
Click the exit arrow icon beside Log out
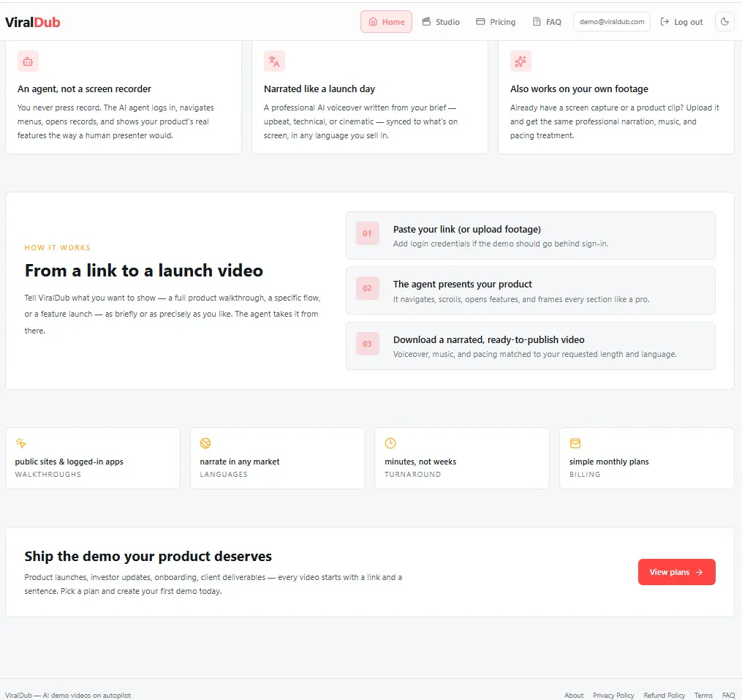click(665, 22)
